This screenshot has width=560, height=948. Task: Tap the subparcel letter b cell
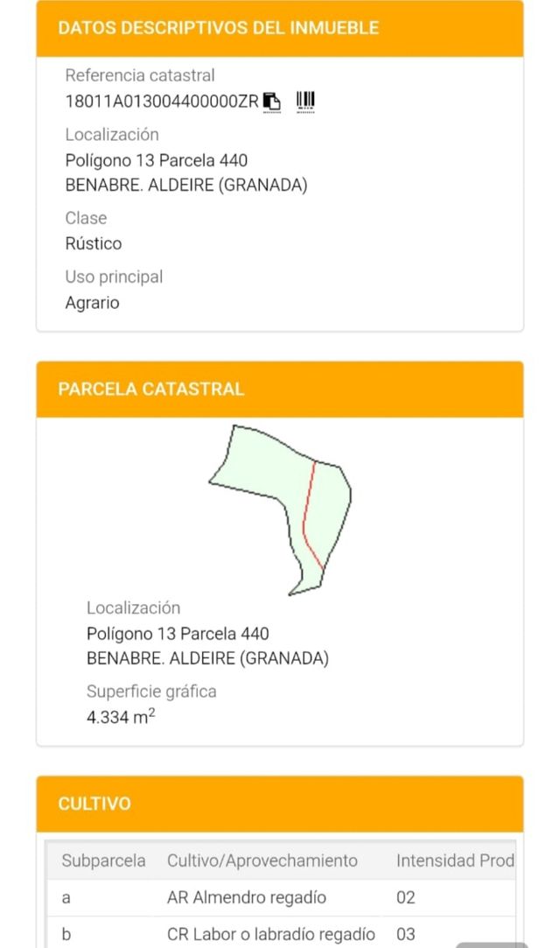pyautogui.click(x=66, y=934)
